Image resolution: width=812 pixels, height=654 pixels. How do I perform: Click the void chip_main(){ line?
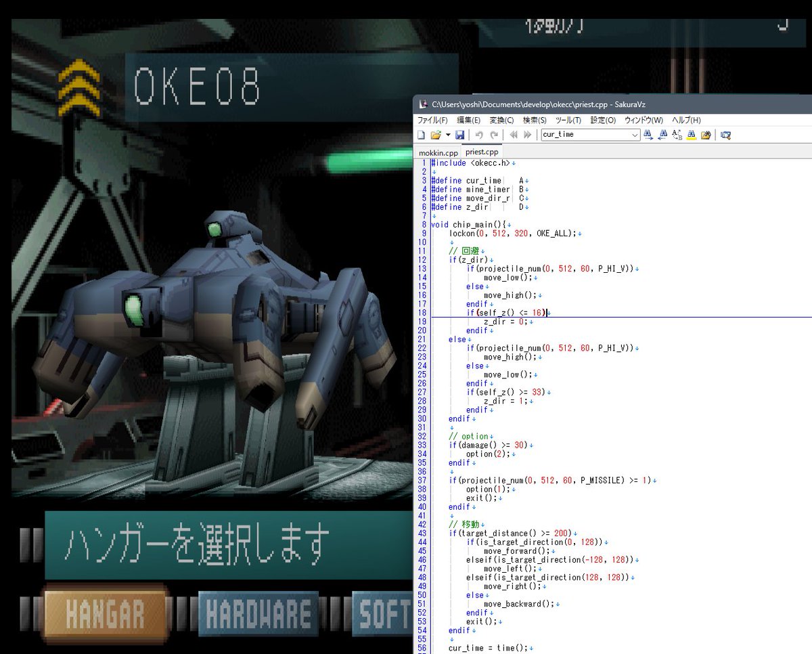470,225
